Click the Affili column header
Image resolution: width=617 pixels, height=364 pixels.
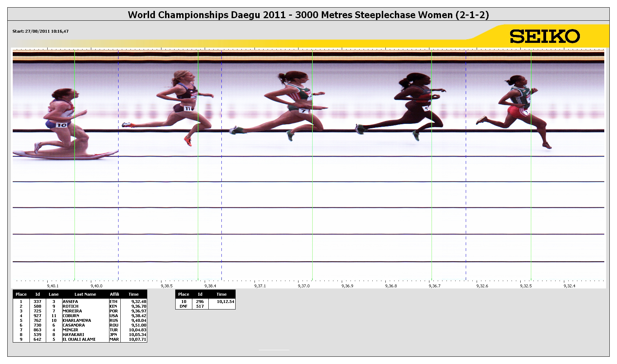pyautogui.click(x=115, y=294)
